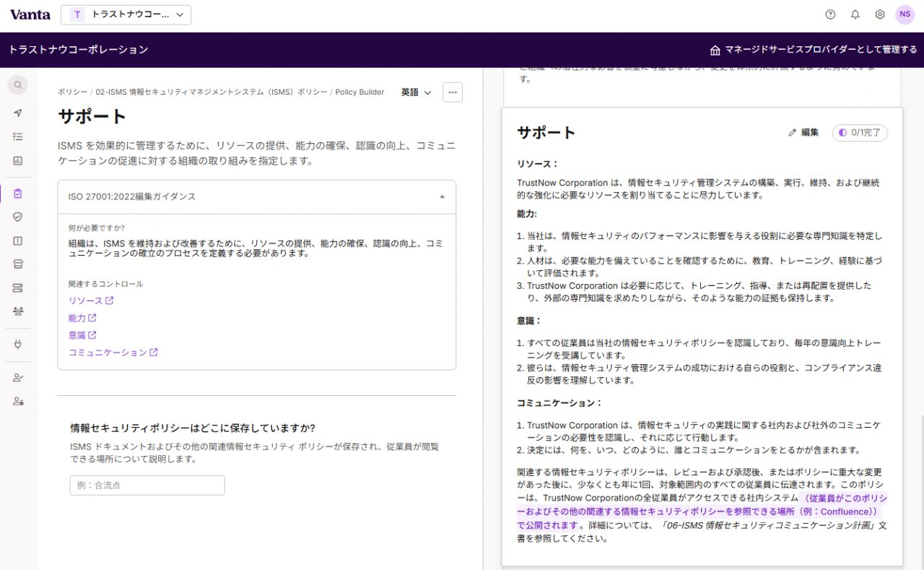Click the サポート heading in the left panel
Screen dimensions: 924x570
92,116
